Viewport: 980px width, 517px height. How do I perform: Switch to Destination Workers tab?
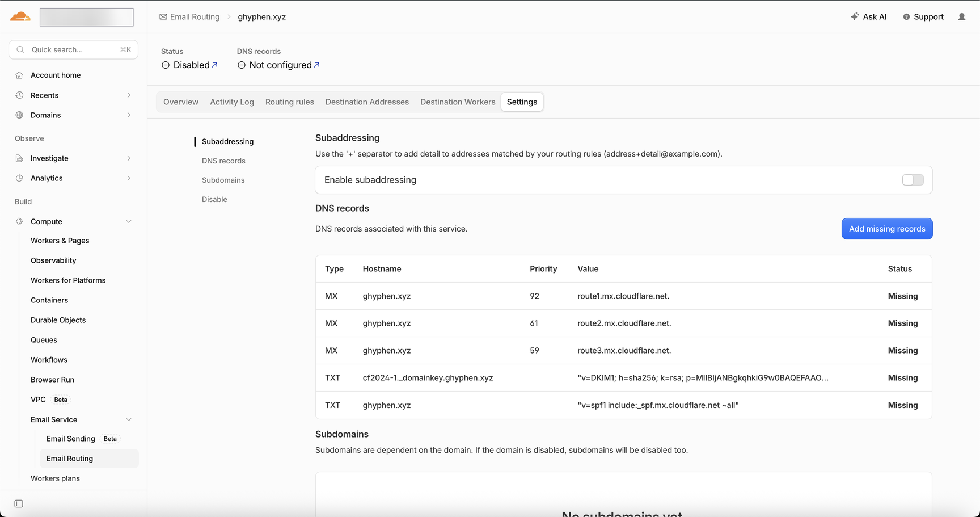pos(458,102)
